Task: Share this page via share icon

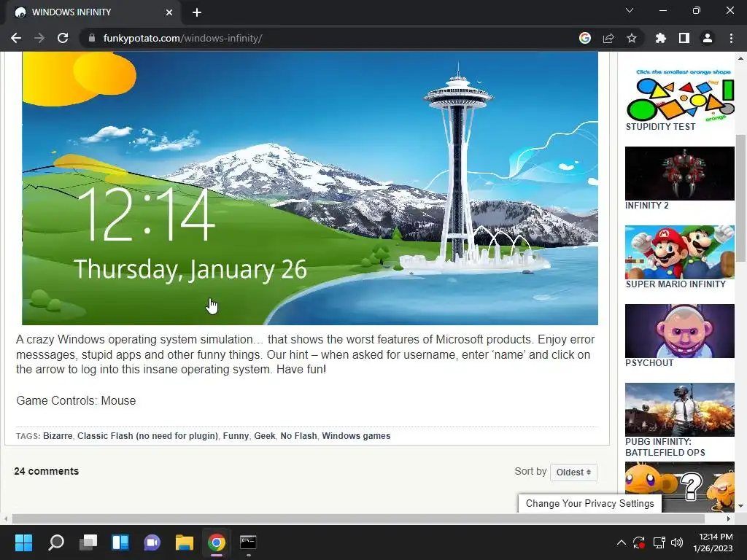Action: [x=608, y=38]
